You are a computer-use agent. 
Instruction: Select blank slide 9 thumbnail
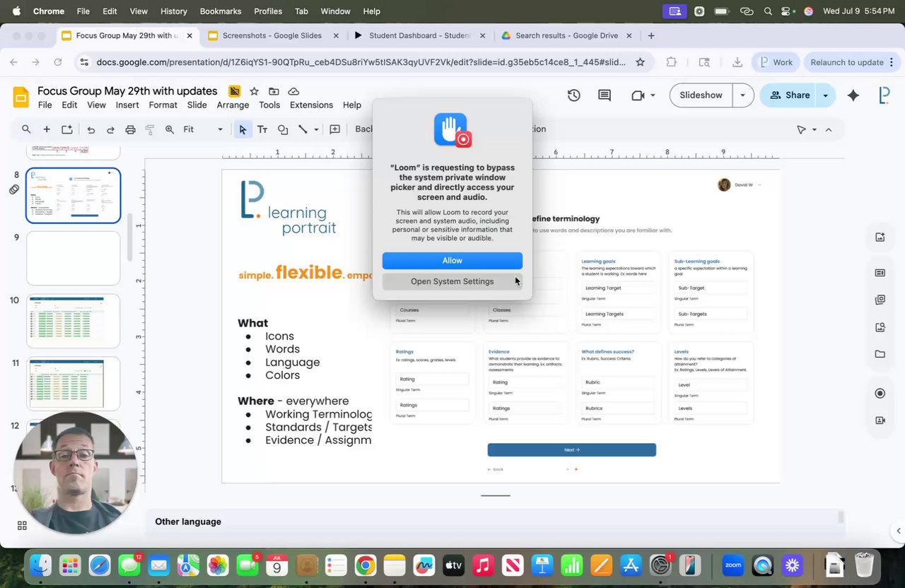[74, 258]
